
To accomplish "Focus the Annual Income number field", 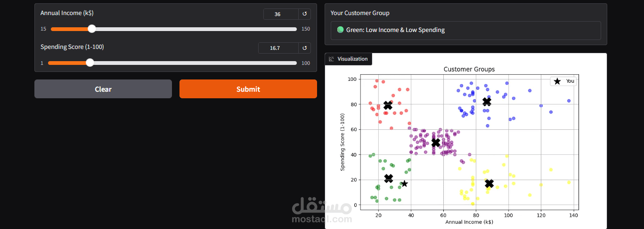I will pos(281,14).
